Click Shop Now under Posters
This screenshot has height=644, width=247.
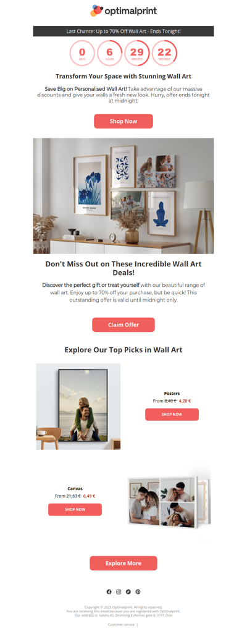coord(172,415)
